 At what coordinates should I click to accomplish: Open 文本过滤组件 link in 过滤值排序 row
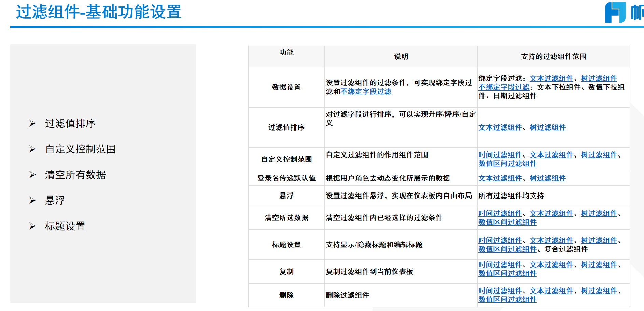[x=500, y=127]
